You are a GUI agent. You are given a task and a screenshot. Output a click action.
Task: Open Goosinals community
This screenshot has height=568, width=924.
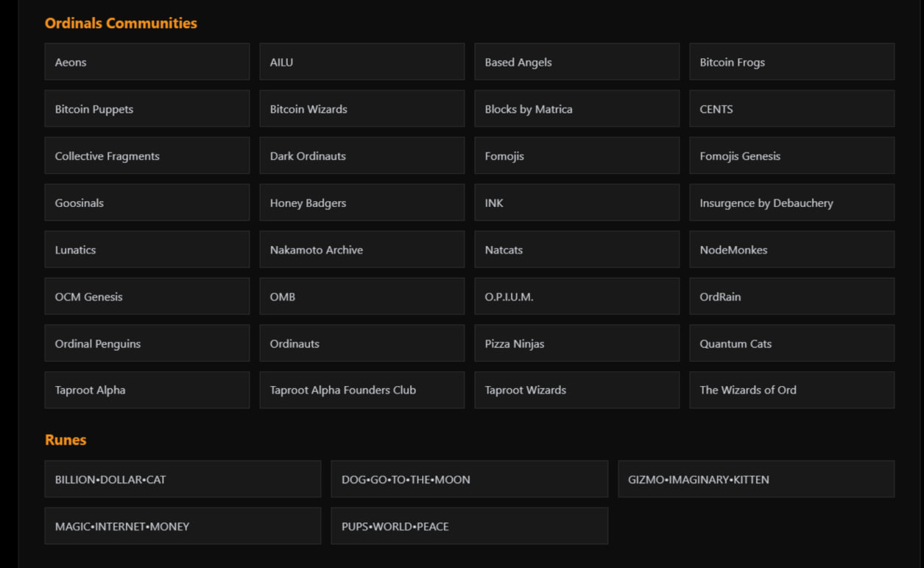(x=147, y=203)
